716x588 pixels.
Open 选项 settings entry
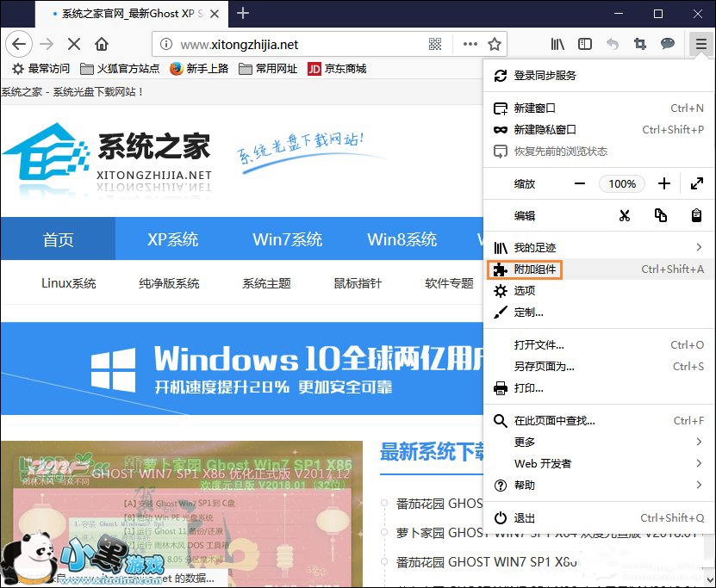coord(599,291)
